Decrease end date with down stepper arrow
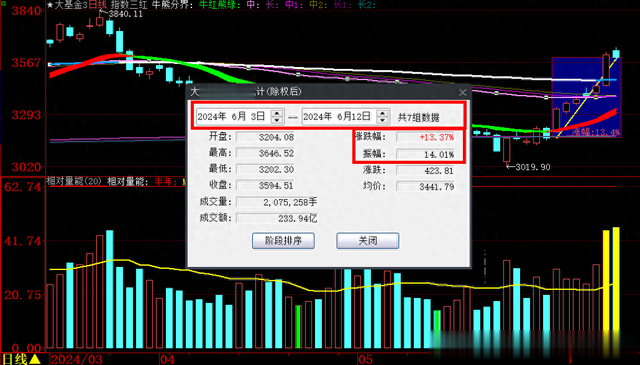Screen dimensions: 640x365 [x=382, y=120]
